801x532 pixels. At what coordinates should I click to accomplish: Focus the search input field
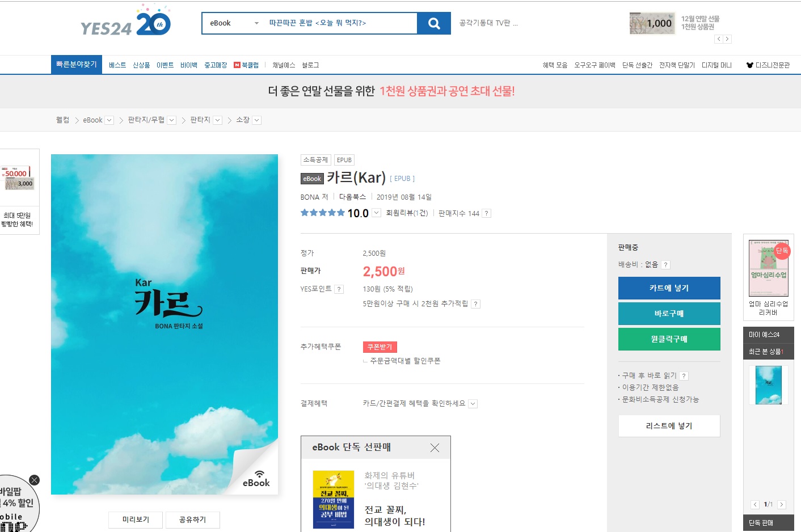click(x=340, y=23)
